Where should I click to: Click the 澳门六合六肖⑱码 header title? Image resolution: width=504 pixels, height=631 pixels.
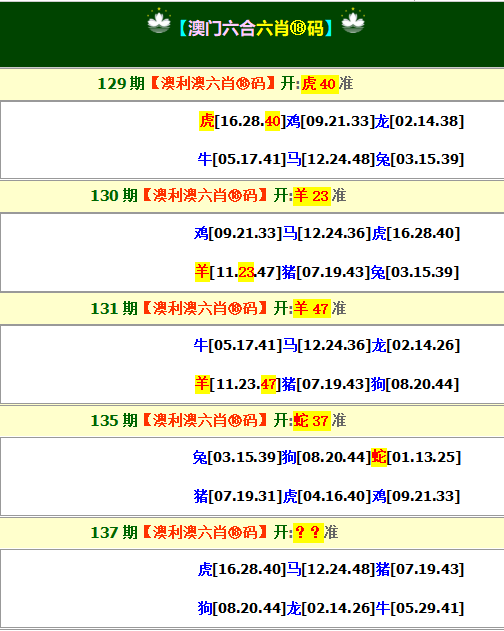pyautogui.click(x=256, y=28)
